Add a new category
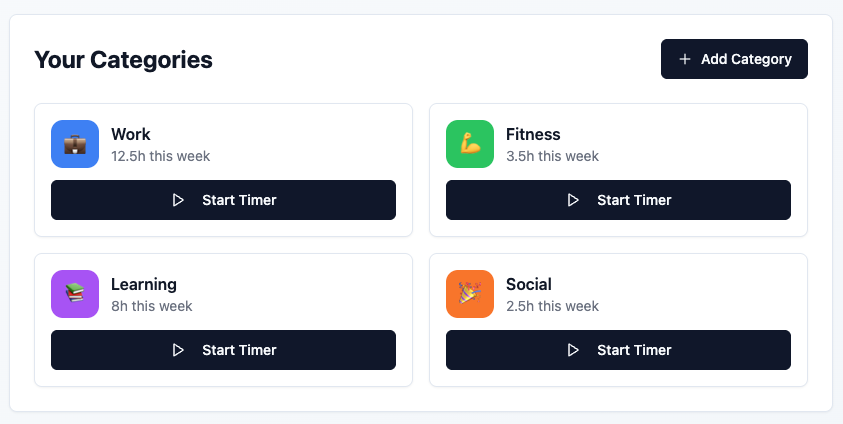The image size is (843, 424). tap(734, 59)
